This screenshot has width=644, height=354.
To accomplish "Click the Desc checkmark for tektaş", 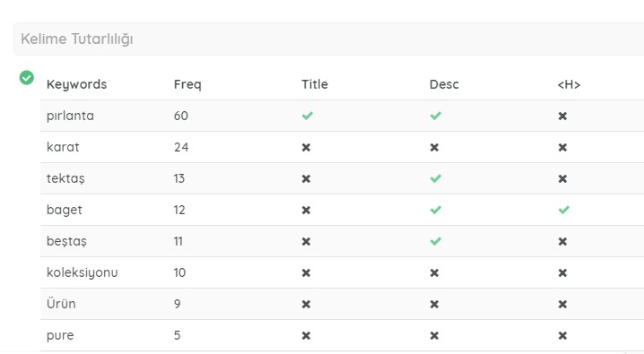I will coord(435,178).
